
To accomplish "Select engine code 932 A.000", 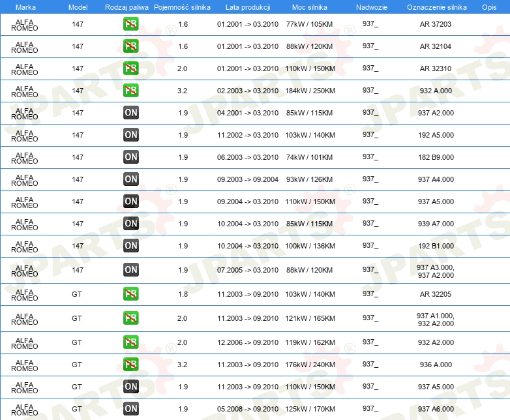I will point(436,91).
